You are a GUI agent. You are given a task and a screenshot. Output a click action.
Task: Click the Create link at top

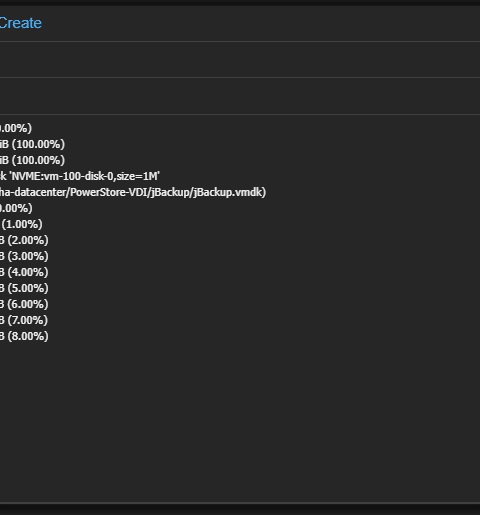[x=21, y=23]
